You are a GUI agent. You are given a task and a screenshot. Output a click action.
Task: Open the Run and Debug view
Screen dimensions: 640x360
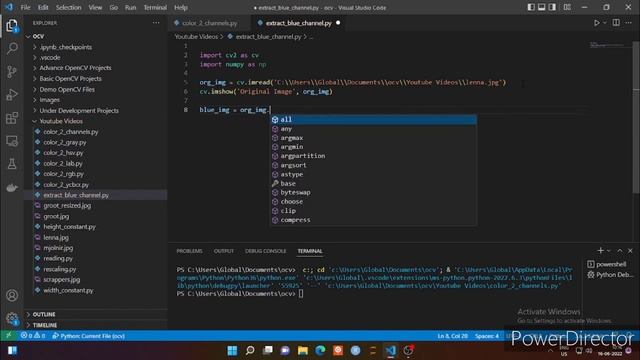(12, 95)
